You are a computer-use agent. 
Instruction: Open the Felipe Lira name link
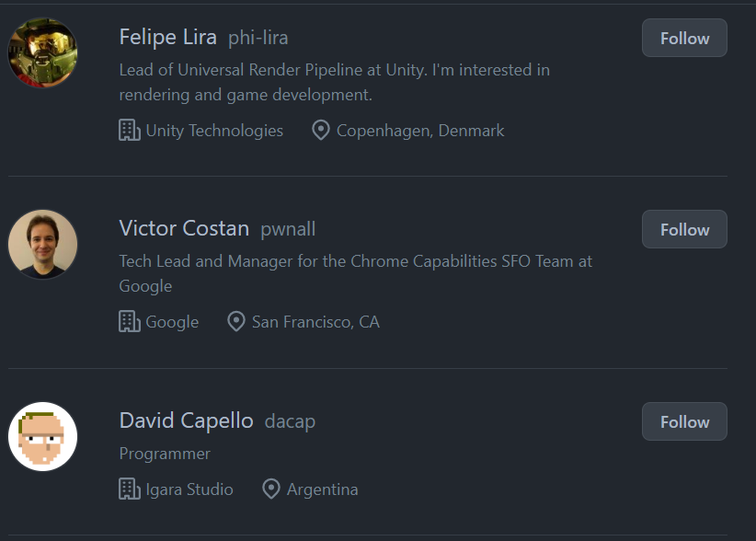pyautogui.click(x=168, y=38)
